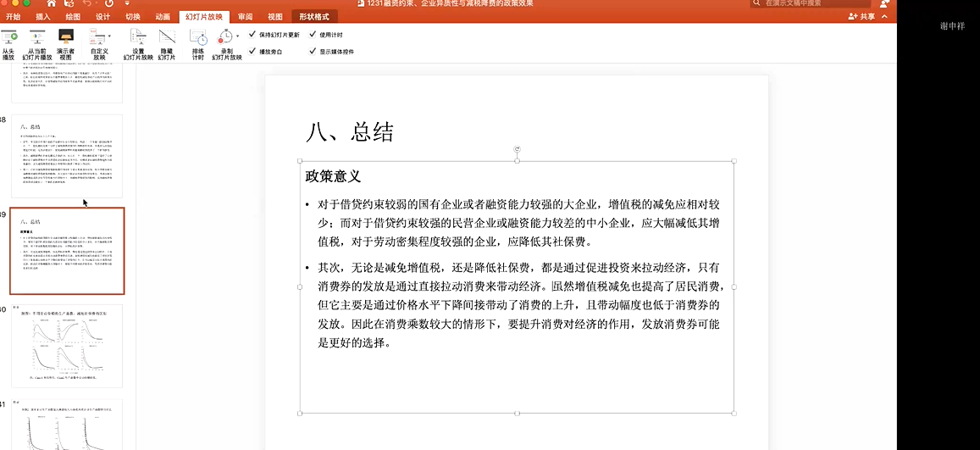The height and width of the screenshot is (450, 980).
Task: Click Set Up Slide Show icon
Action: 138,37
